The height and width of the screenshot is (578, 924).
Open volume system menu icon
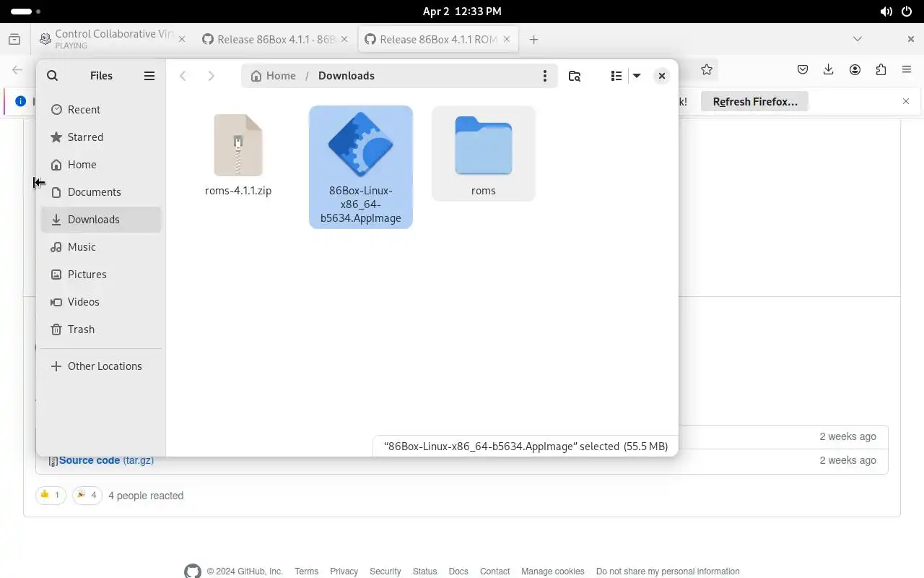(886, 12)
